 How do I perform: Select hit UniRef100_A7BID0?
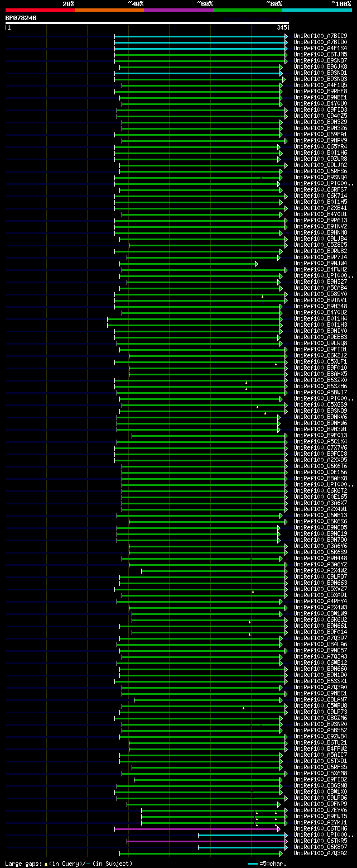[x=320, y=42]
